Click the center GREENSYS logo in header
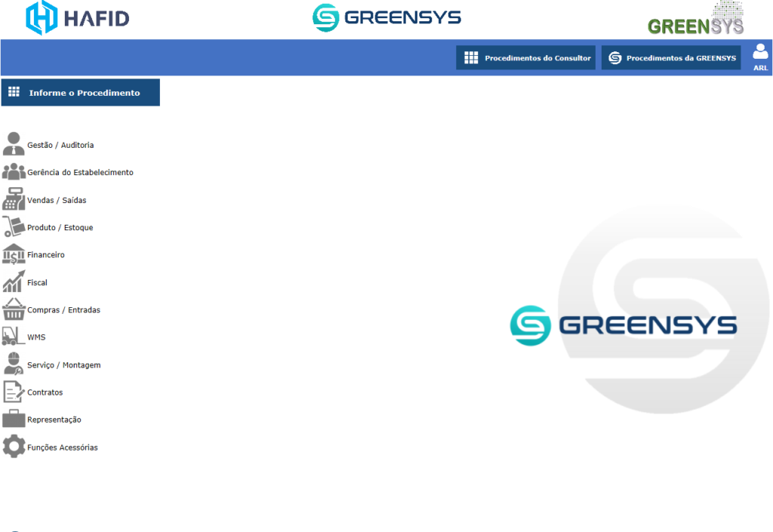Image resolution: width=773 pixels, height=532 pixels. tap(386, 17)
